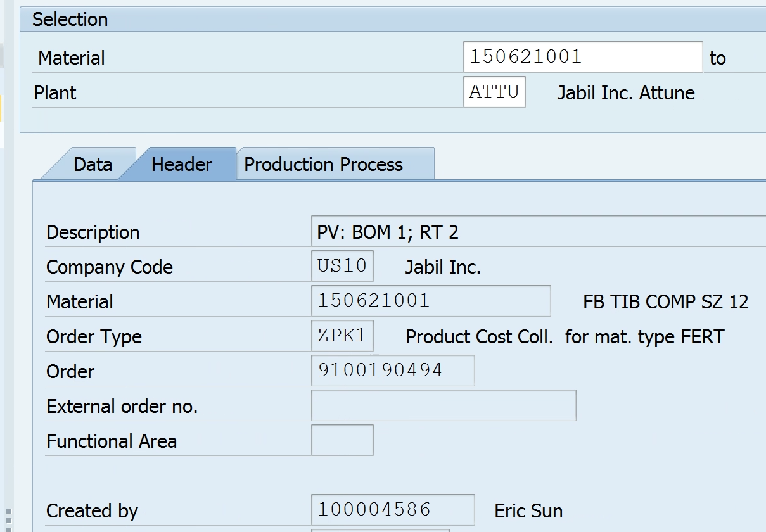This screenshot has height=532, width=766.
Task: Click the FB TIB COMP SZ 12 text
Action: [665, 302]
